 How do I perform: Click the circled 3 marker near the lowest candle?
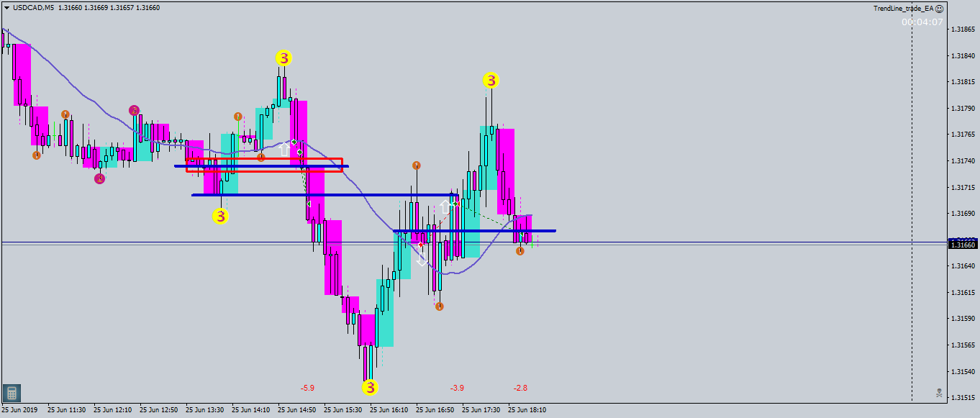[370, 388]
